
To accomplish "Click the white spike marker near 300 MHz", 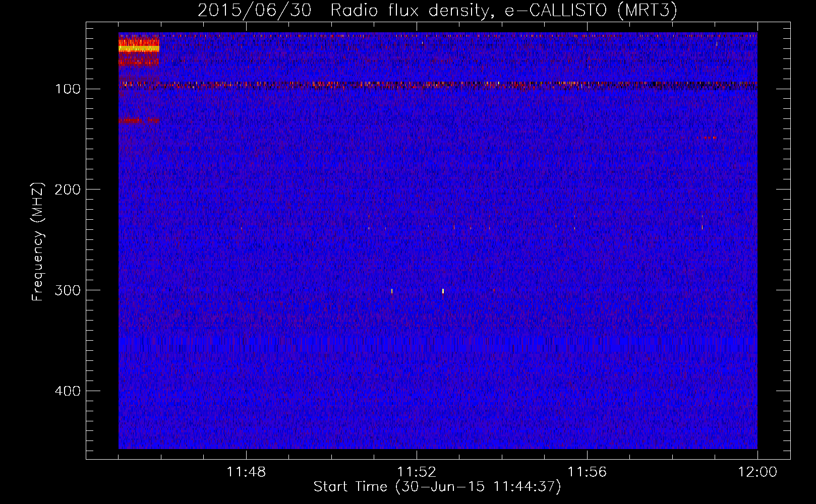I will point(443,291).
